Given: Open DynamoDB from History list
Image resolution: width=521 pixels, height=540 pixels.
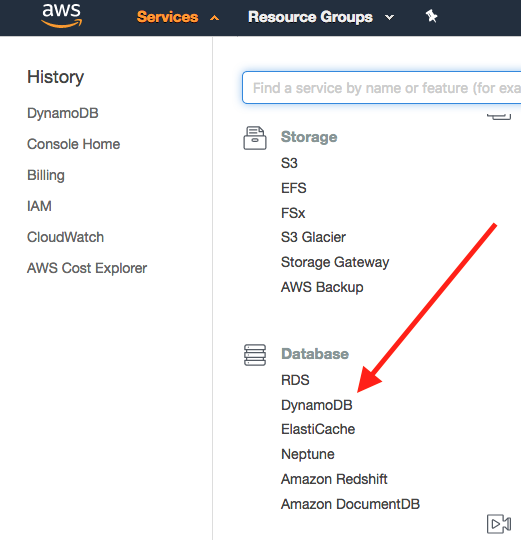Looking at the screenshot, I should point(63,113).
